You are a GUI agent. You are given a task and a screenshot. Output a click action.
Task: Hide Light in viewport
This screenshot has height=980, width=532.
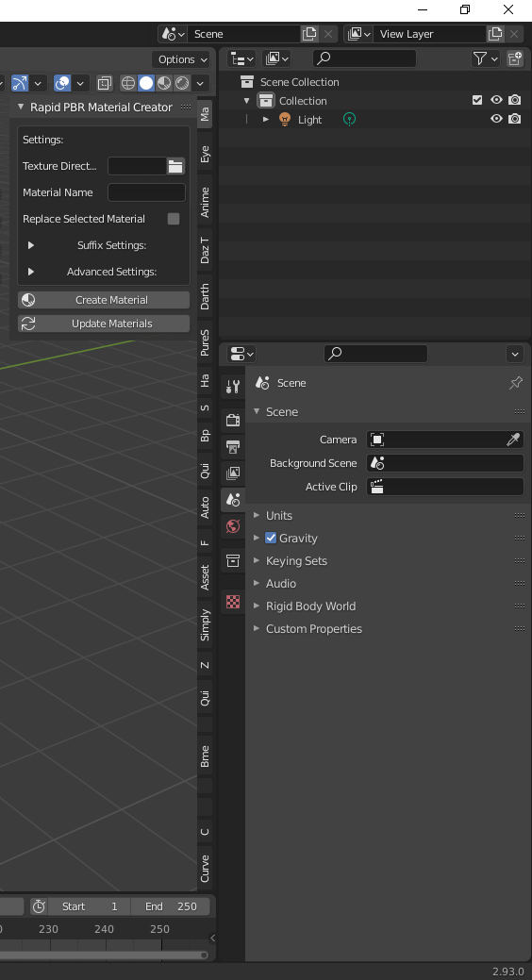[496, 119]
